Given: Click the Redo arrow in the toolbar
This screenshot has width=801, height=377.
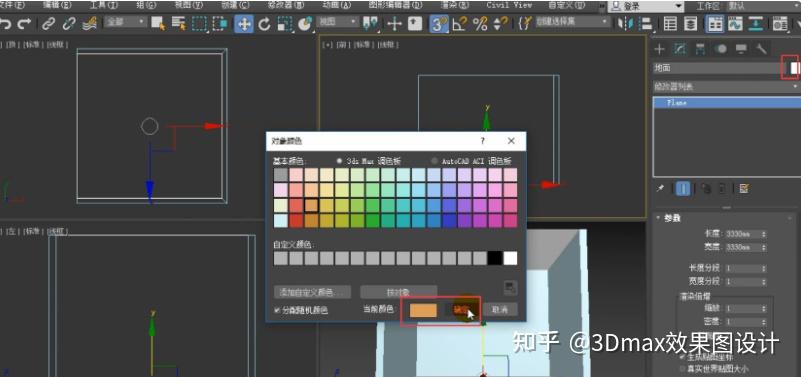Looking at the screenshot, I should [x=24, y=23].
